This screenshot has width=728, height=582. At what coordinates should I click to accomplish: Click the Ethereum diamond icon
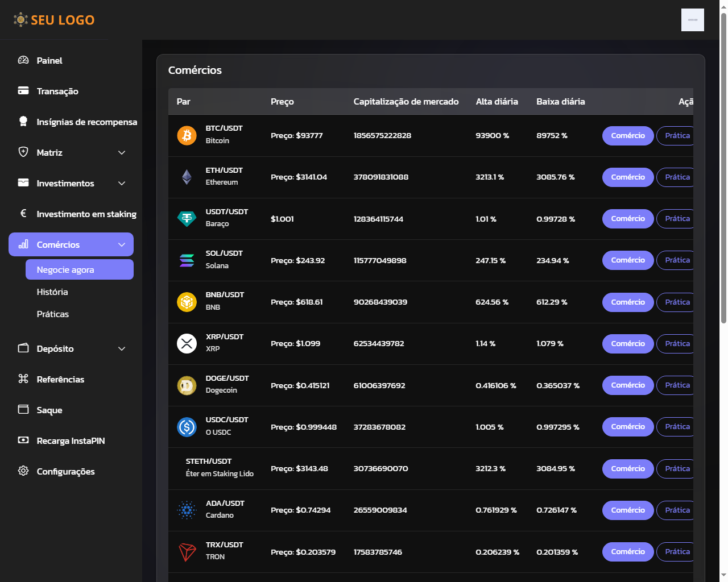pos(187,177)
